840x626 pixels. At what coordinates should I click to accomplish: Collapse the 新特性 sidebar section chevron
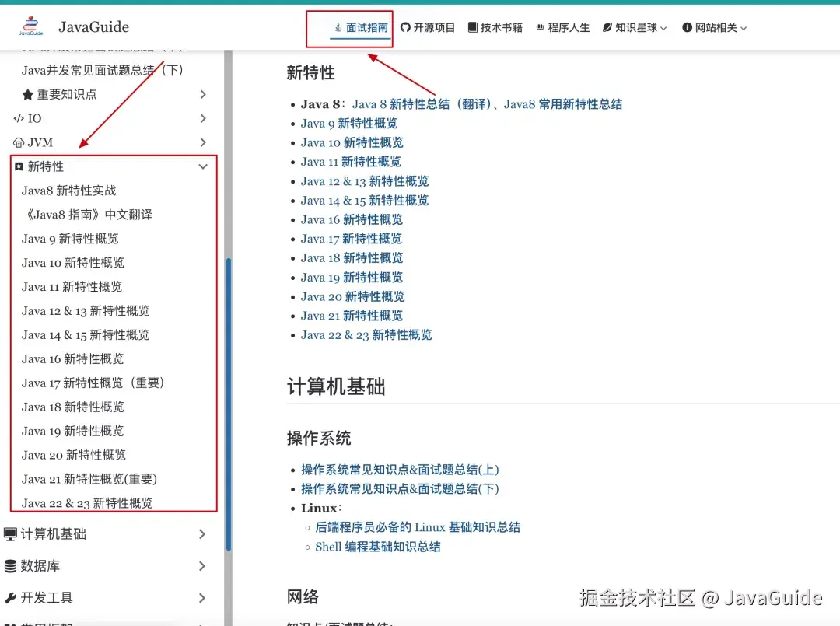click(x=203, y=166)
